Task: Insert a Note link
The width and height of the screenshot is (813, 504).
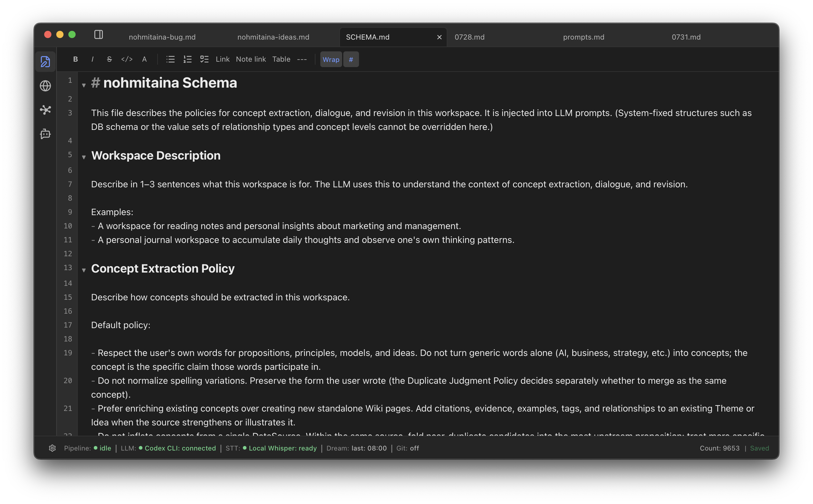Action: (250, 59)
